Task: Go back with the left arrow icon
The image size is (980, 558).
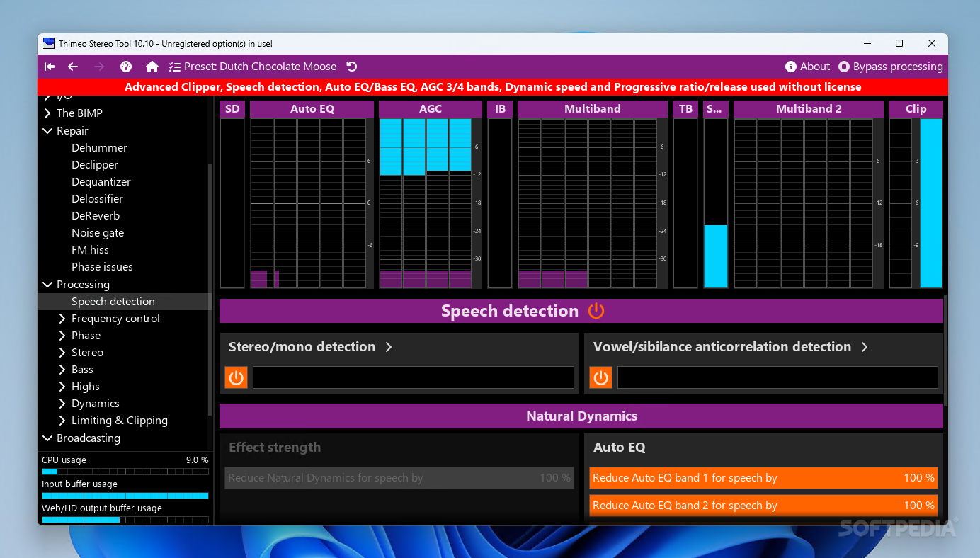Action: 73,67
